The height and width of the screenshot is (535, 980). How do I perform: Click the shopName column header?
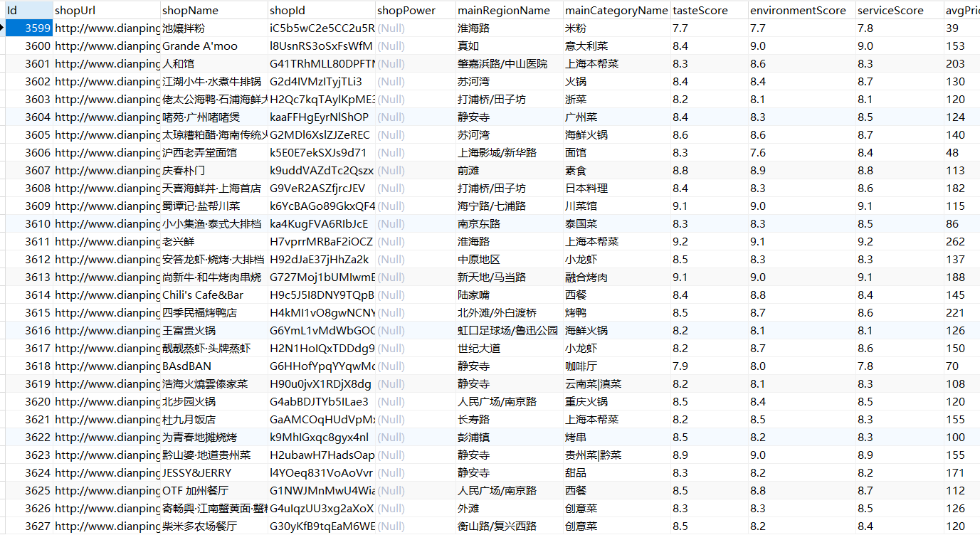[214, 10]
